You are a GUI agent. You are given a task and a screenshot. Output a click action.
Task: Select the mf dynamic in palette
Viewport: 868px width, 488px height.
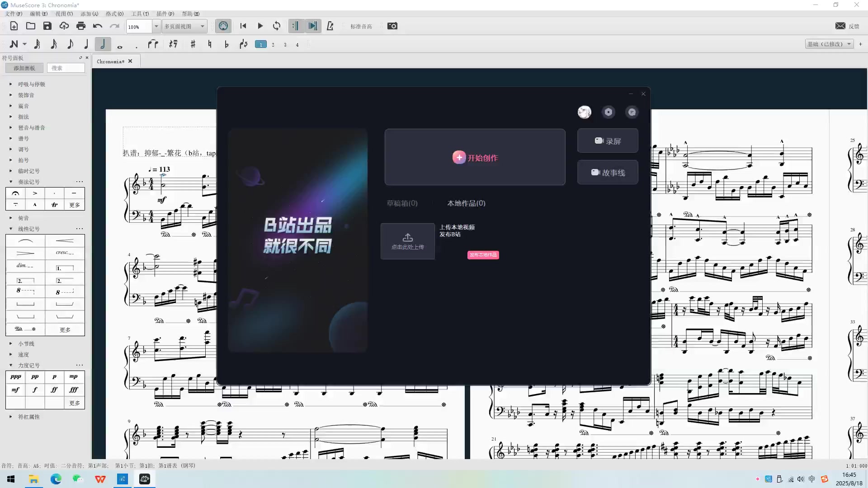(x=15, y=389)
